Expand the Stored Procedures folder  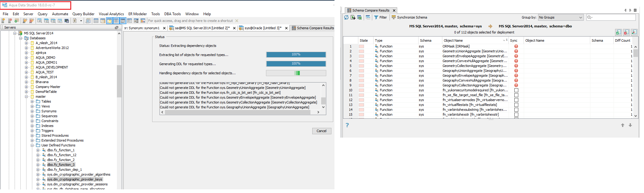coord(32,135)
